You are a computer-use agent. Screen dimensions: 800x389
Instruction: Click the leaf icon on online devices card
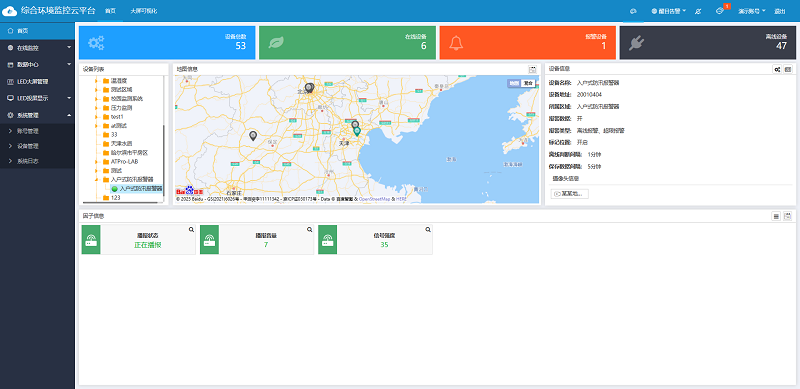[x=276, y=43]
